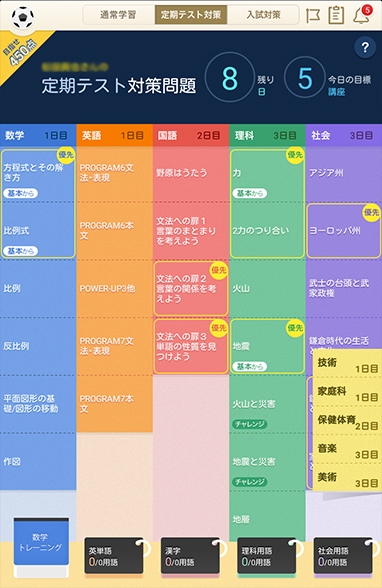This screenshot has width=382, height=588.
Task: Open PROGRAM7本文 lesson
Action: [114, 404]
